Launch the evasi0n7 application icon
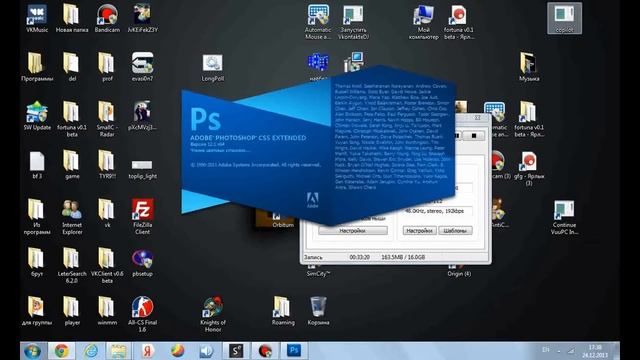The width and height of the screenshot is (640, 360). [x=142, y=67]
